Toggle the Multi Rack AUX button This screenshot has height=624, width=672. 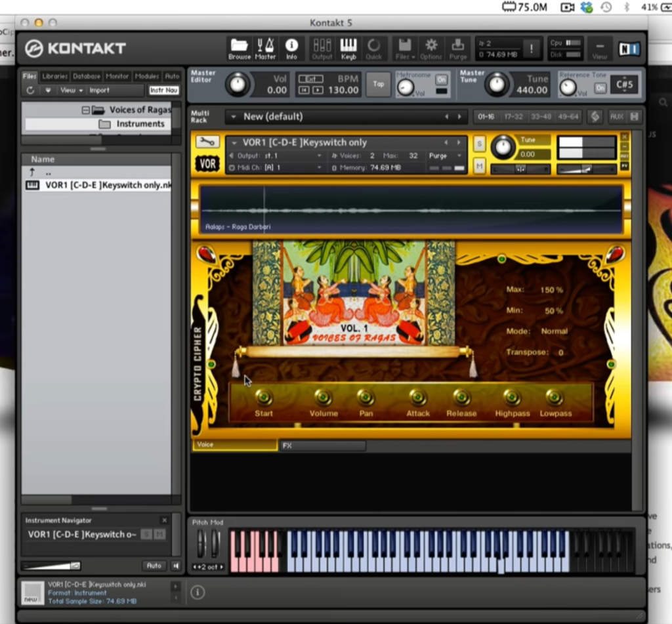click(617, 117)
